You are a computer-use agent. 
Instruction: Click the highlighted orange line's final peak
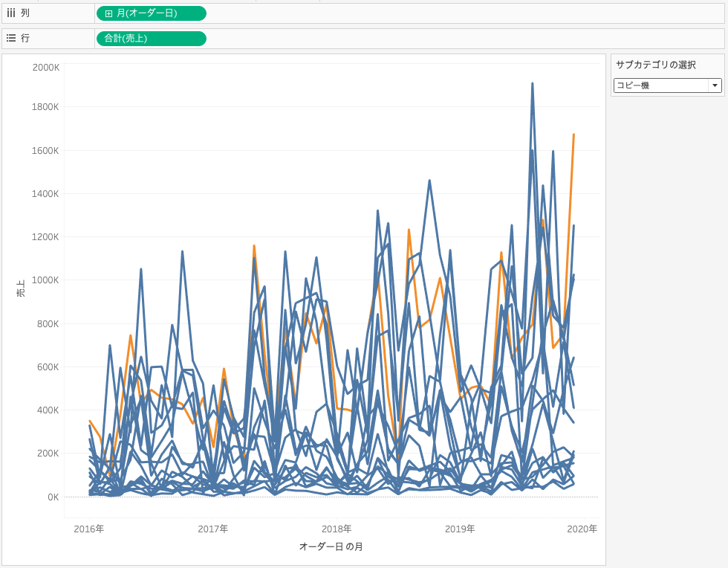(573, 135)
